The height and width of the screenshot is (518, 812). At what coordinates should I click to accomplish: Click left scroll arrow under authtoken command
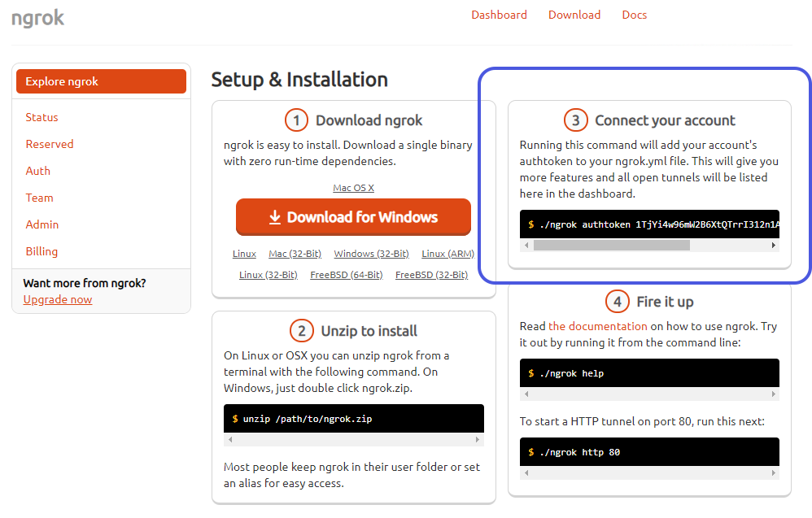point(526,245)
